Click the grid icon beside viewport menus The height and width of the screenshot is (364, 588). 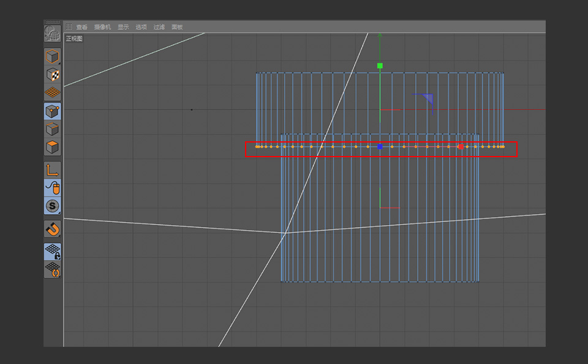[69, 27]
